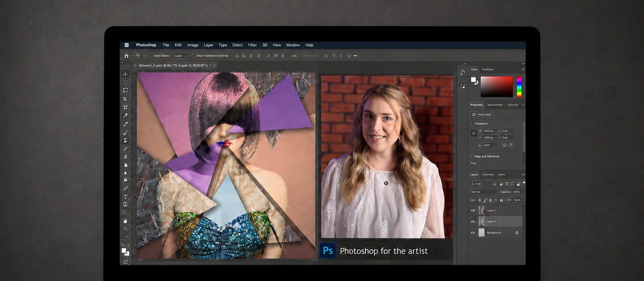644x281 pixels.
Task: Select the Move tool in the toolbar
Action: coord(125,74)
